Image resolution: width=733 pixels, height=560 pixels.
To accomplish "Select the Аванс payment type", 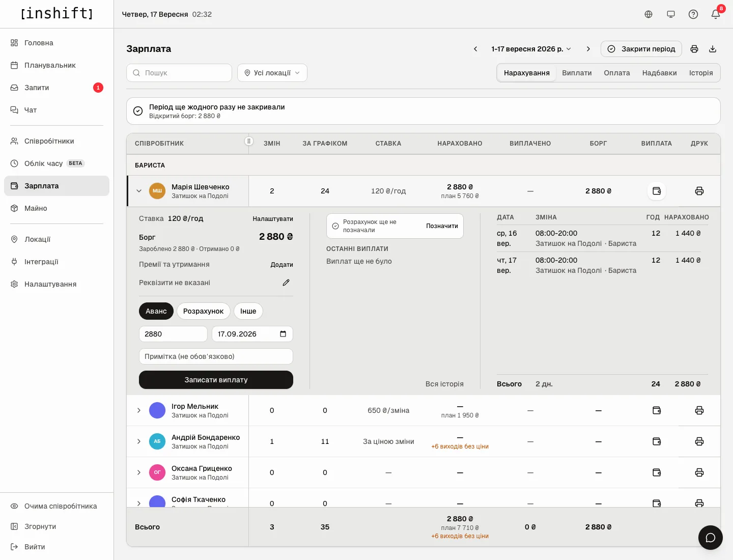I will [156, 311].
